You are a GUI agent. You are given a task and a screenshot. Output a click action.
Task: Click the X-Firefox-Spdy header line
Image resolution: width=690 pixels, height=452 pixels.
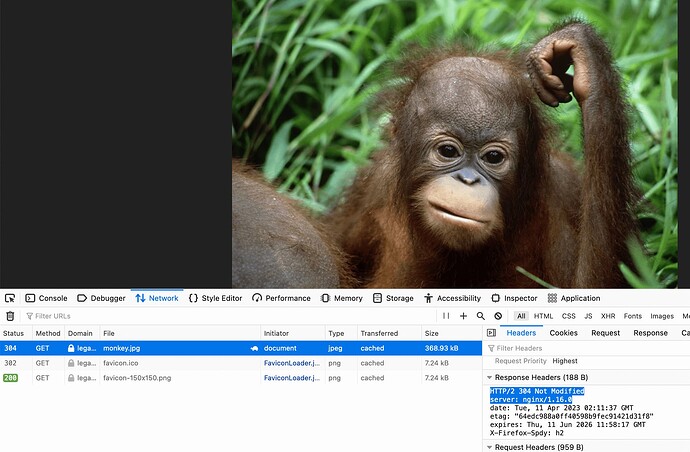point(526,433)
